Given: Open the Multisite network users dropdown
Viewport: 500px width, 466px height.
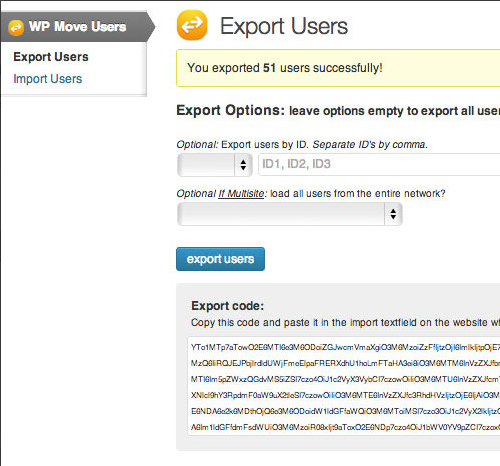Looking at the screenshot, I should pos(290,214).
